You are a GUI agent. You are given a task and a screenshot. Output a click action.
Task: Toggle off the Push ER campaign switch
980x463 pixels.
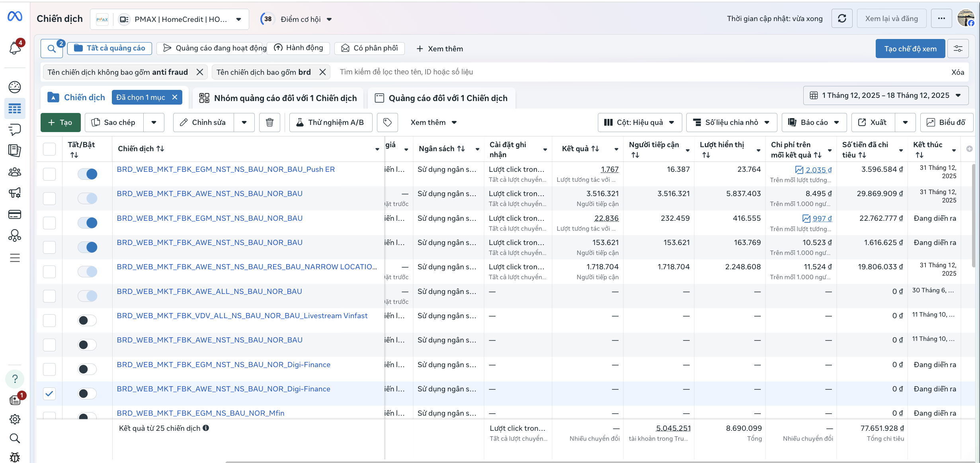(x=88, y=174)
